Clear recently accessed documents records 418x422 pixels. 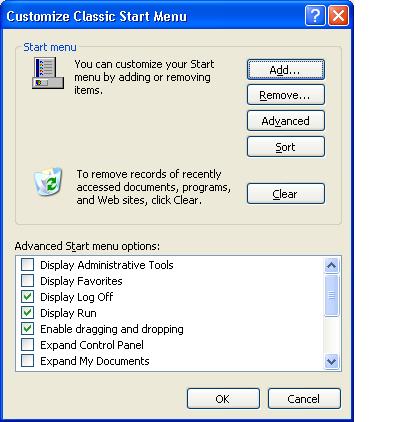286,194
